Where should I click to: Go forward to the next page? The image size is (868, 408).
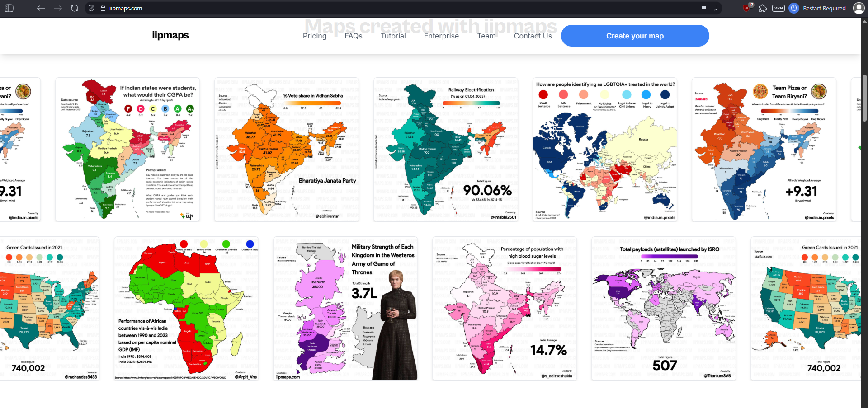[58, 8]
